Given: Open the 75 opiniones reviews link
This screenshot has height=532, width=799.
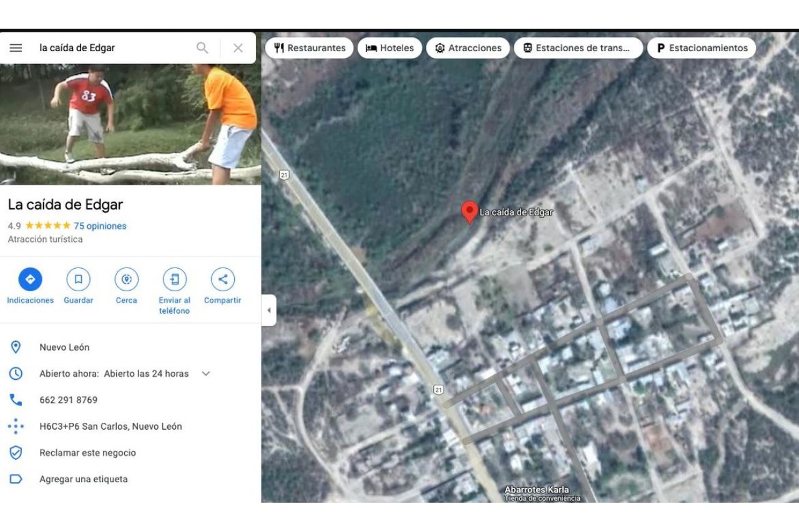Looking at the screenshot, I should 100,226.
